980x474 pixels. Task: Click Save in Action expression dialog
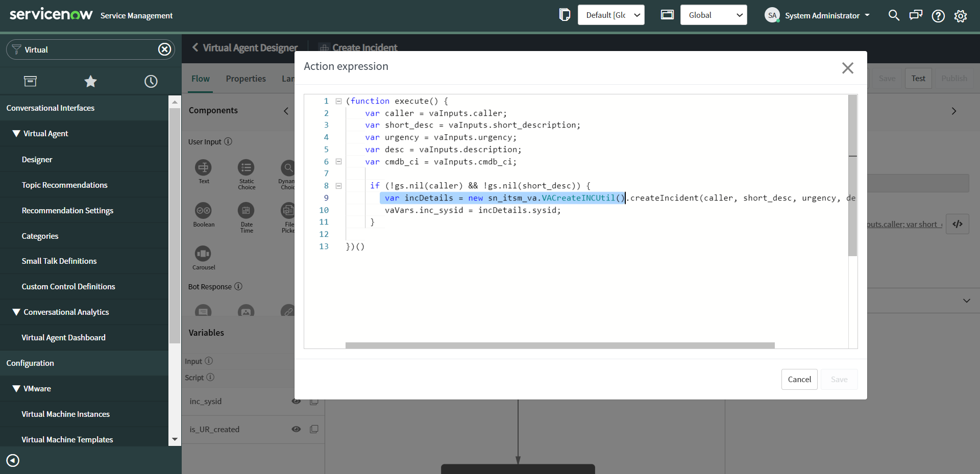tap(839, 379)
